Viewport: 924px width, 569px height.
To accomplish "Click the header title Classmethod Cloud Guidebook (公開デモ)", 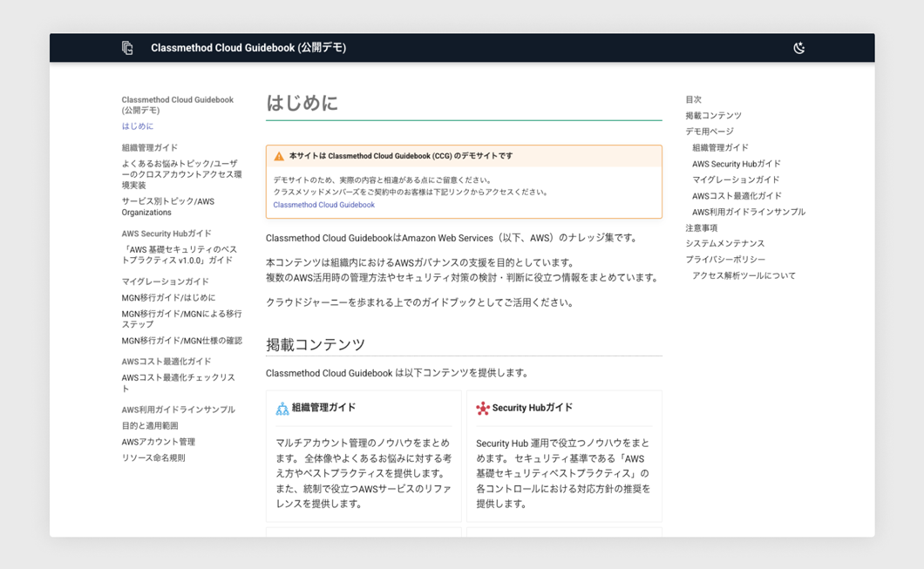I will tap(248, 48).
